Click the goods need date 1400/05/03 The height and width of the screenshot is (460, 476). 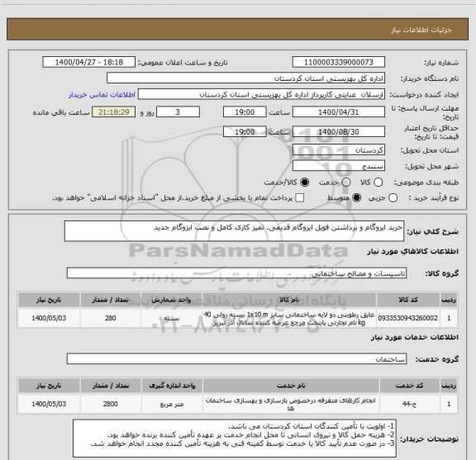[49, 318]
